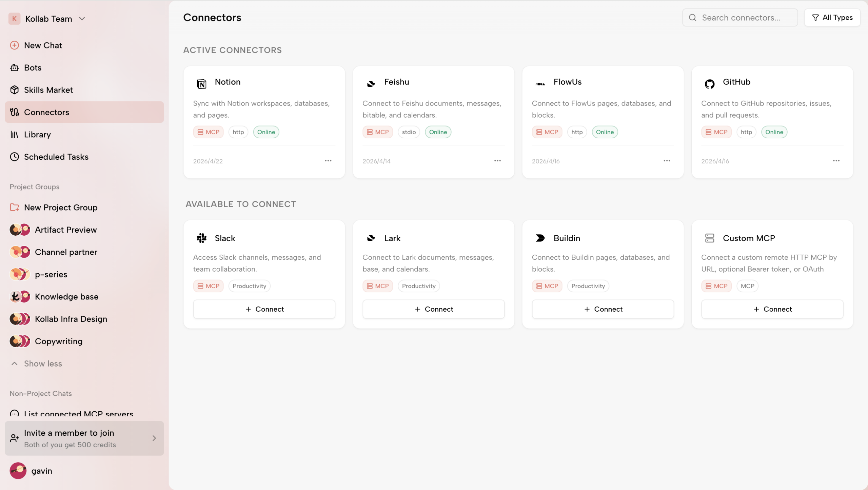Click Notion date 2026/4/22
The height and width of the screenshot is (490, 868).
208,161
